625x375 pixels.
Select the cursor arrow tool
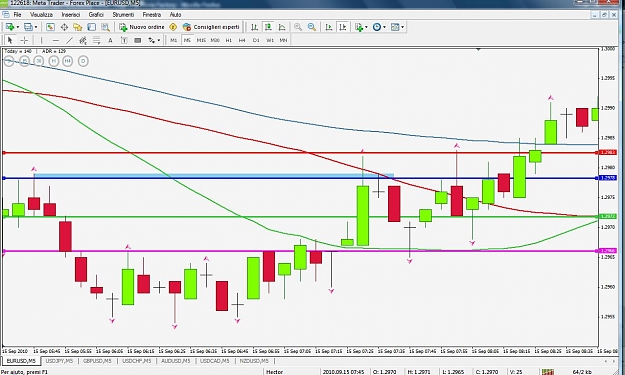tap(10, 40)
